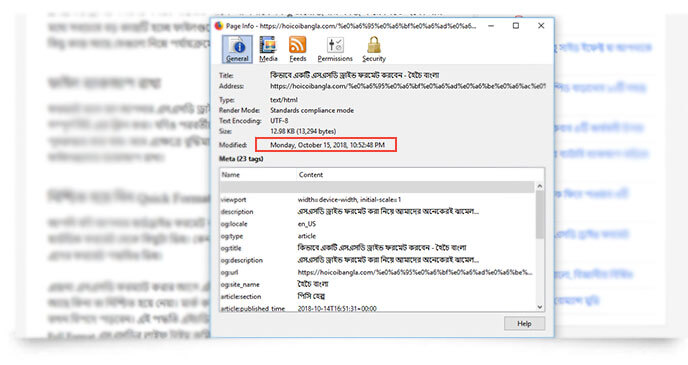
Task: Close the Page Info window
Action: (541, 26)
